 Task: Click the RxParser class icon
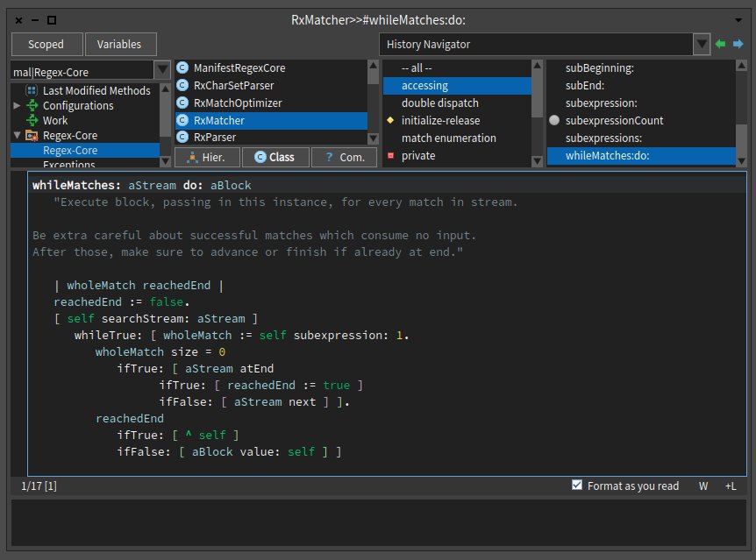click(183, 138)
